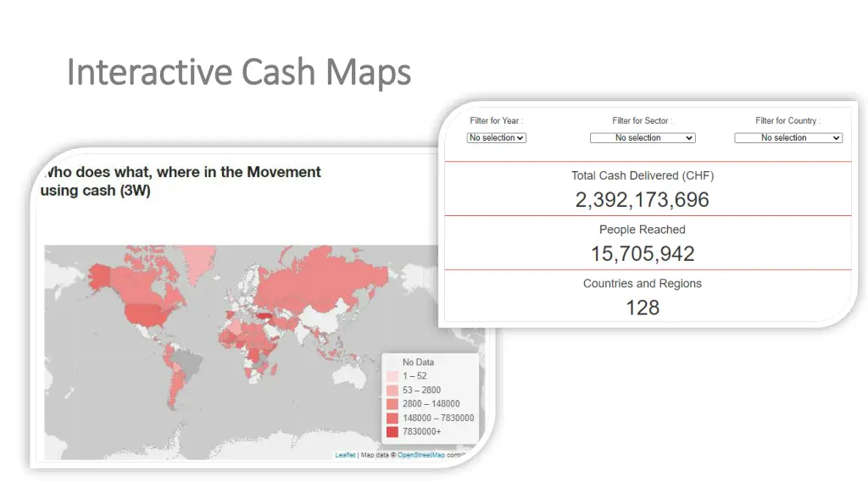Image resolution: width=868 pixels, height=488 pixels.
Task: Click the Filter for Sector label
Action: [643, 120]
